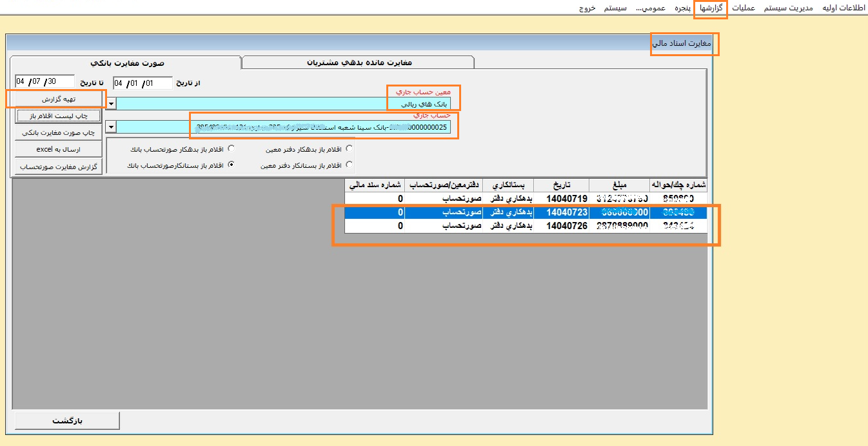Click the از تاریخ date field
Screen dimensions: 868x446
[143, 83]
